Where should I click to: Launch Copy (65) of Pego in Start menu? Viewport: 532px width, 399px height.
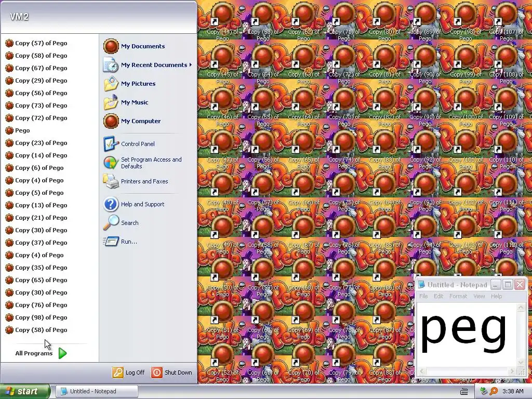36,280
